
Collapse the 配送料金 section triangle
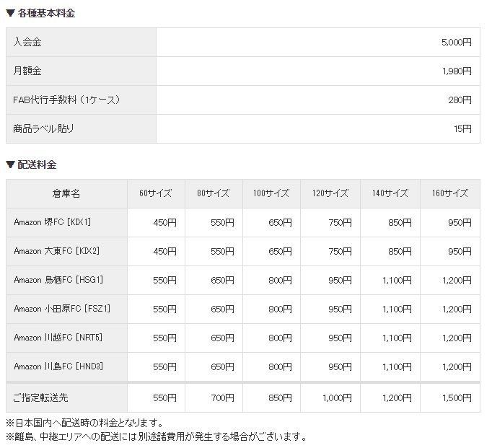(10, 164)
